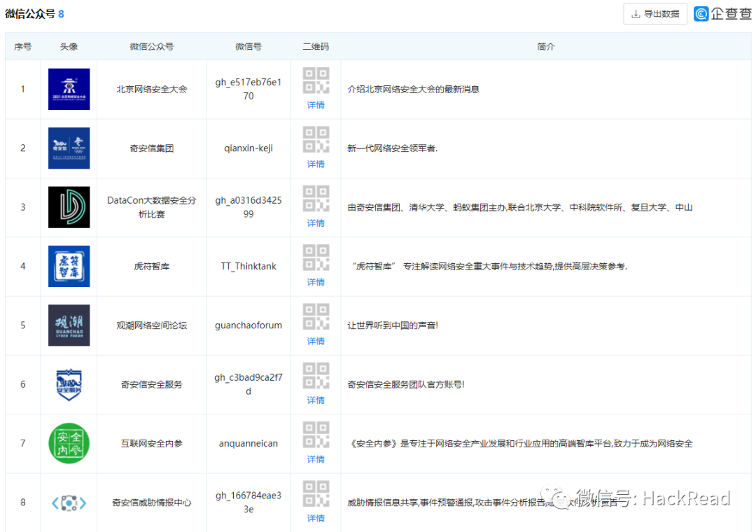Screen dimensions: 756x532
Task: Click the 微信公众号 8 section title
Action: coord(34,14)
